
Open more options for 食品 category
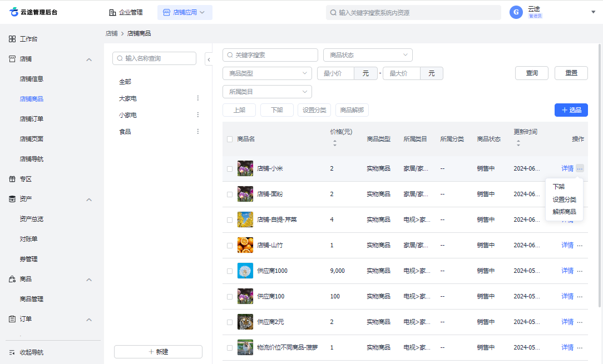point(197,132)
